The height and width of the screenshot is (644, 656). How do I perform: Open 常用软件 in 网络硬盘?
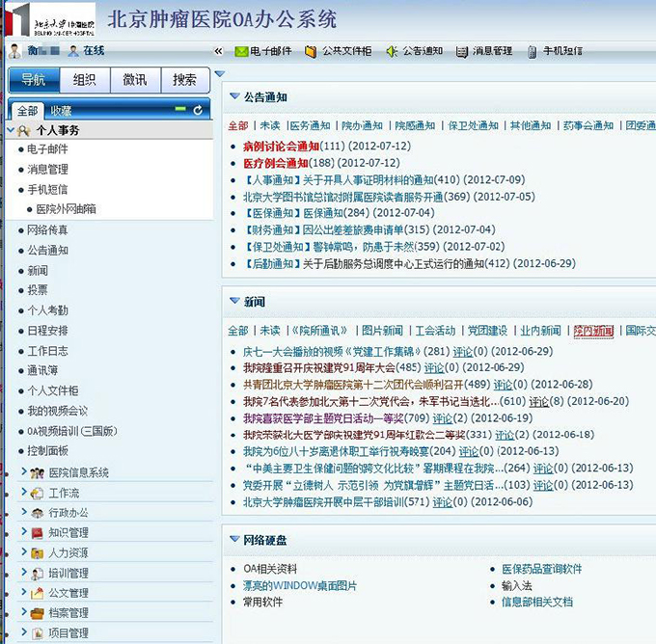click(262, 603)
